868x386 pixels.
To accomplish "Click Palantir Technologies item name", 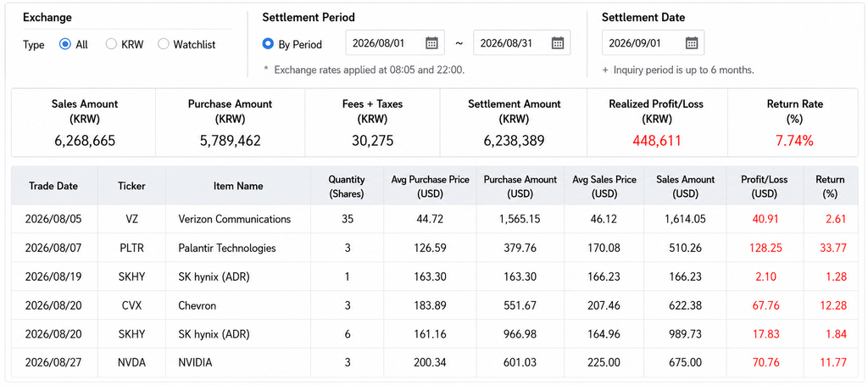I will tap(227, 248).
